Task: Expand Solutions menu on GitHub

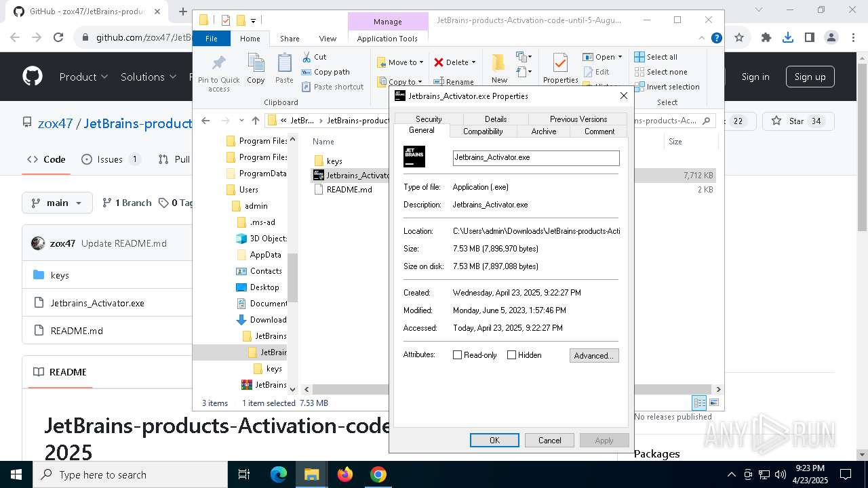Action: pos(149,77)
